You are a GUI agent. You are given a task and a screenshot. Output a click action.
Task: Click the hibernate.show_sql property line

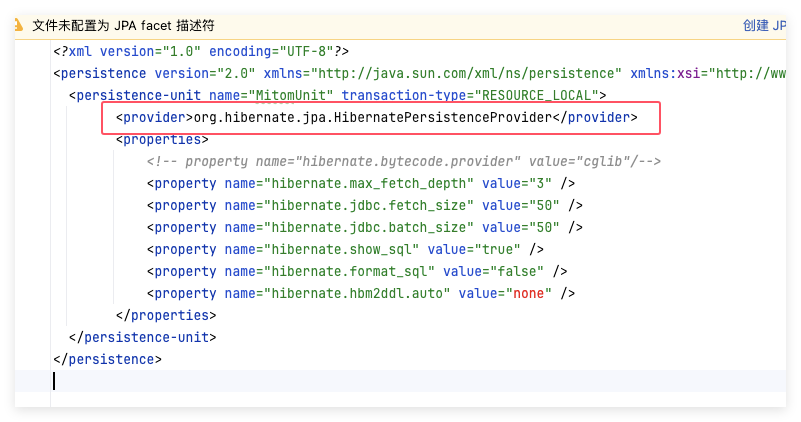coord(345,249)
